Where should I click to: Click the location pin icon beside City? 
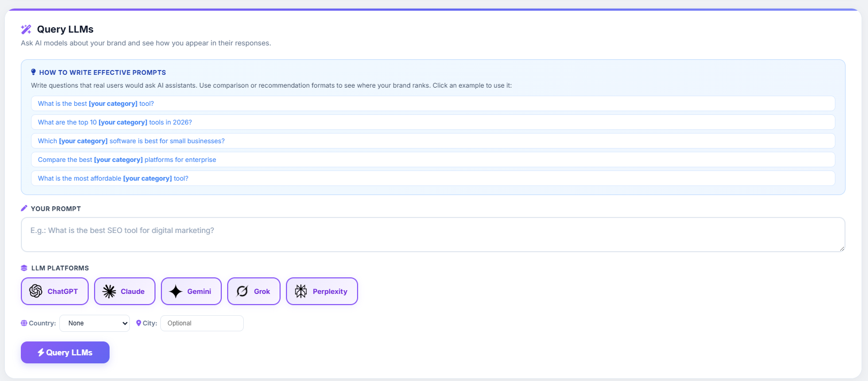139,323
